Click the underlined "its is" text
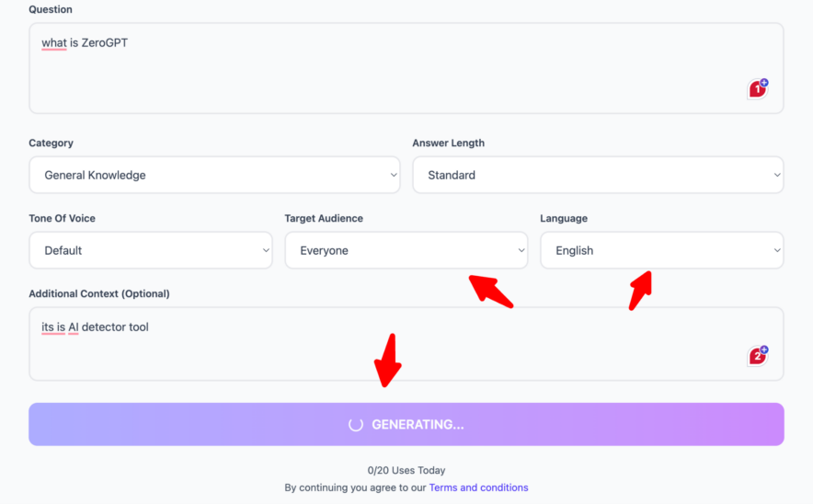Screen dimensions: 813x504 coord(53,327)
